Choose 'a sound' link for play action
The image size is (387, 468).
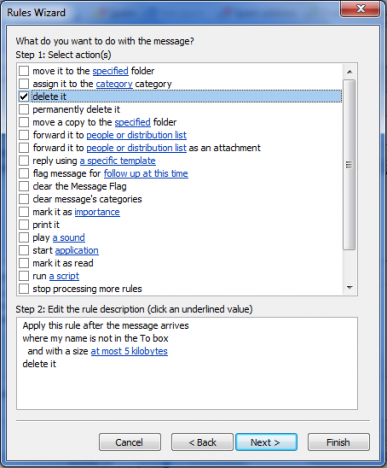[x=69, y=238]
